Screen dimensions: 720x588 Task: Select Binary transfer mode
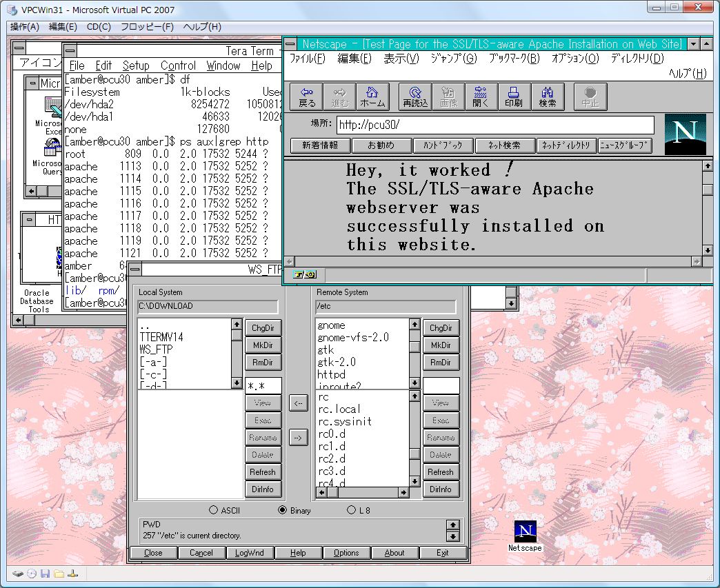coord(294,510)
